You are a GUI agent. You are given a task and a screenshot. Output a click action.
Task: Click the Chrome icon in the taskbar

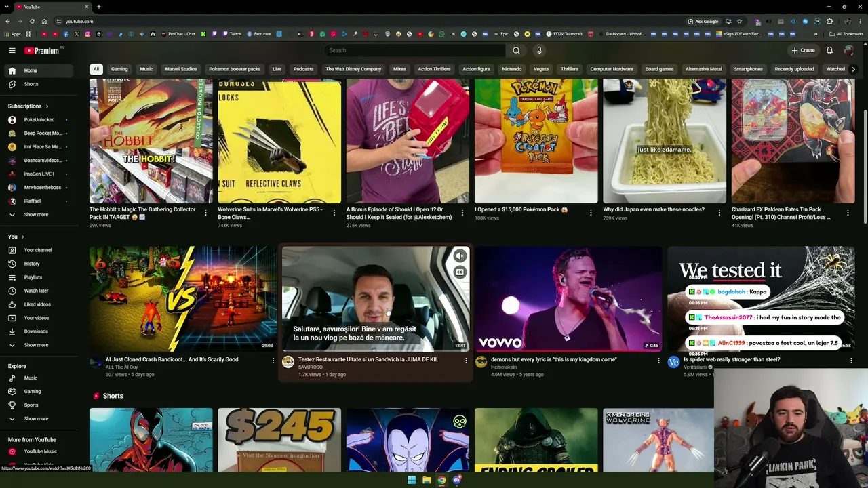(x=441, y=480)
